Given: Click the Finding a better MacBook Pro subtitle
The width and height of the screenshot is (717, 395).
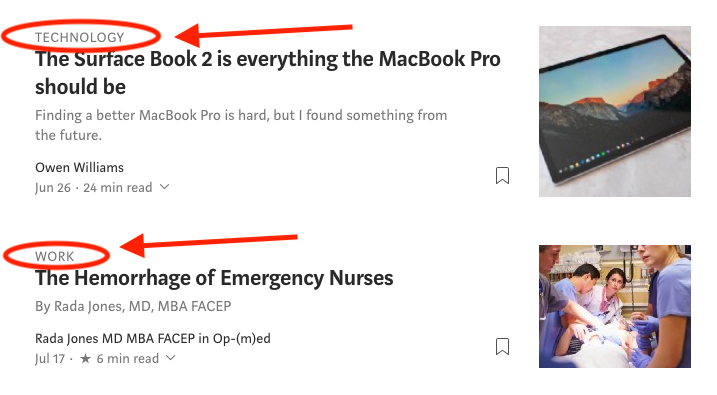Looking at the screenshot, I should coord(241,125).
